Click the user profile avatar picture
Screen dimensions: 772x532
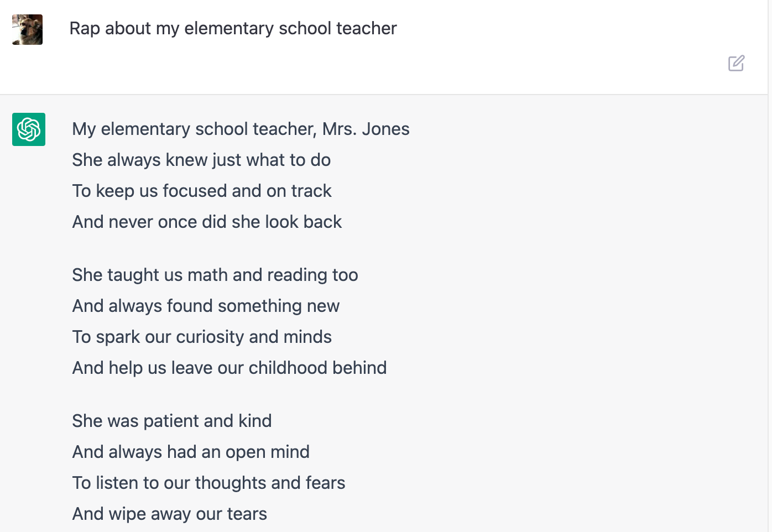(28, 29)
